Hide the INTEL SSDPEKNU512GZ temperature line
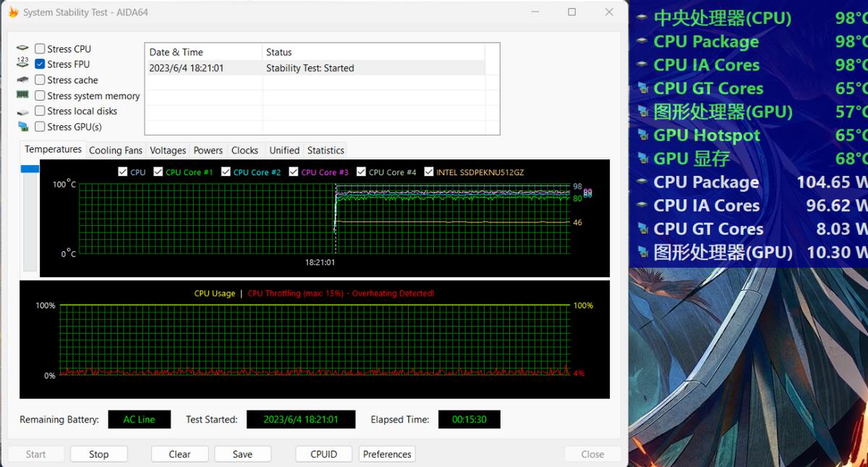 429,172
